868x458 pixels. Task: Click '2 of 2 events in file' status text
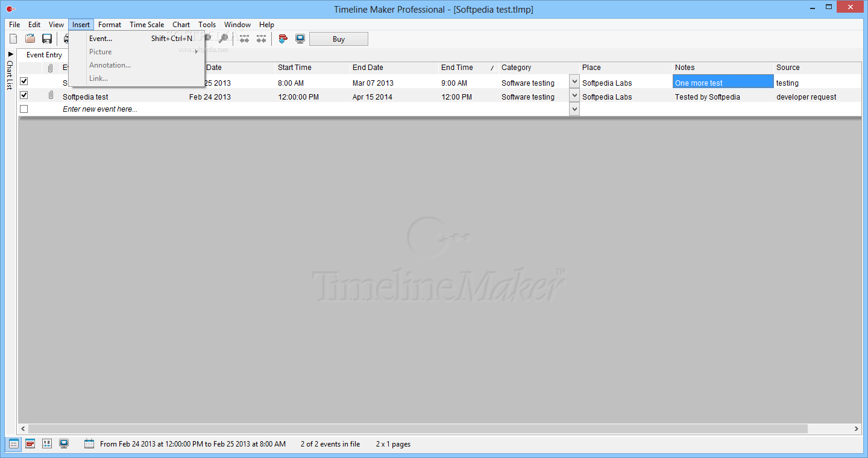[x=330, y=444]
